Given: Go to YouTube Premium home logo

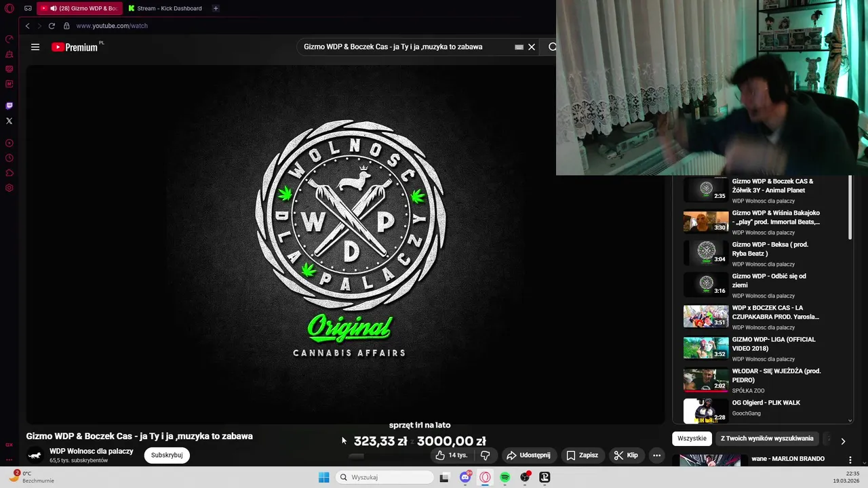Looking at the screenshot, I should tap(76, 47).
